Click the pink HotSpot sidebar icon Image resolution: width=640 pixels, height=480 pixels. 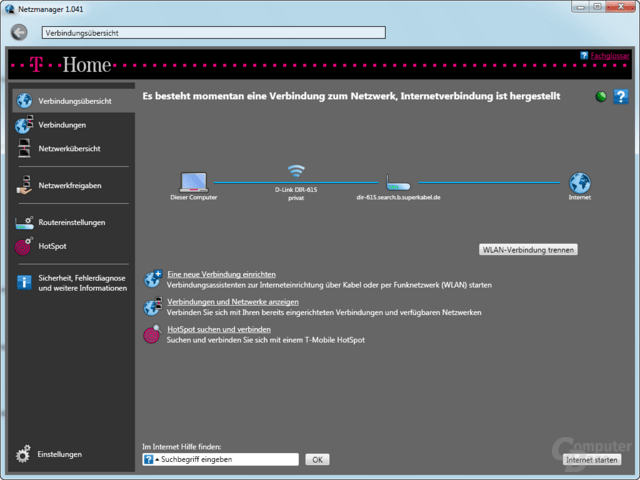coord(24,246)
